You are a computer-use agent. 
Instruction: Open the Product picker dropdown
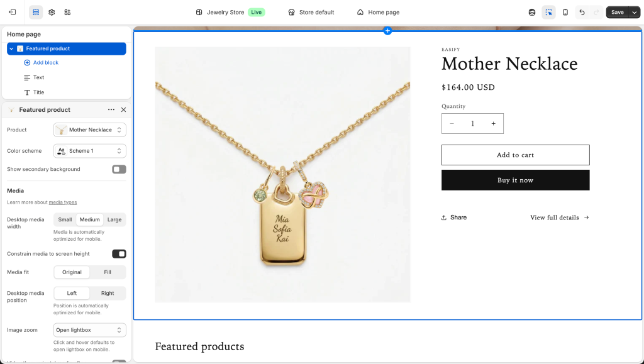coord(90,130)
